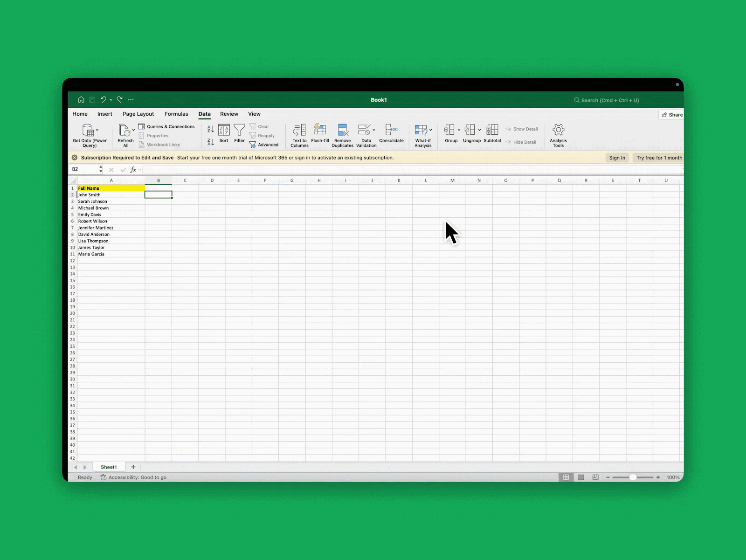746x560 pixels.
Task: Click Refresh All
Action: pyautogui.click(x=125, y=135)
